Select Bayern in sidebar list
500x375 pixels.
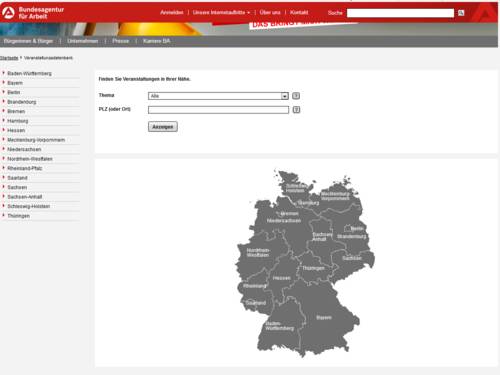[15, 83]
